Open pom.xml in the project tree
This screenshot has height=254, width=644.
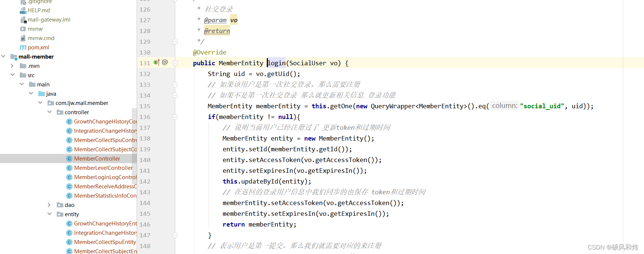coord(38,47)
